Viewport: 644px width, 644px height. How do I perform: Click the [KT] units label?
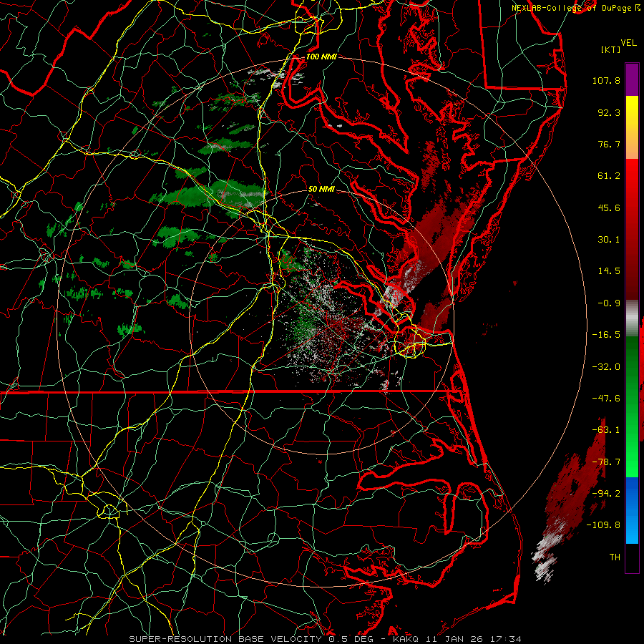coord(610,49)
